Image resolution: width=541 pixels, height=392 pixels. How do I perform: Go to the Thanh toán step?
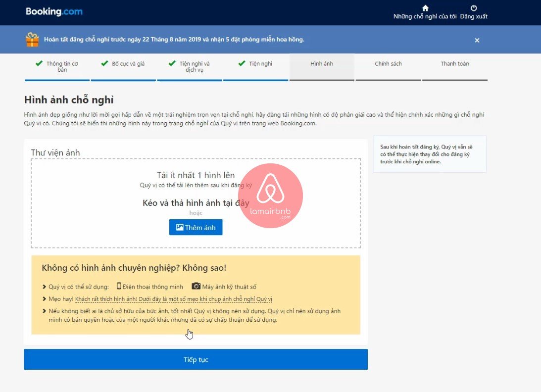(x=455, y=67)
